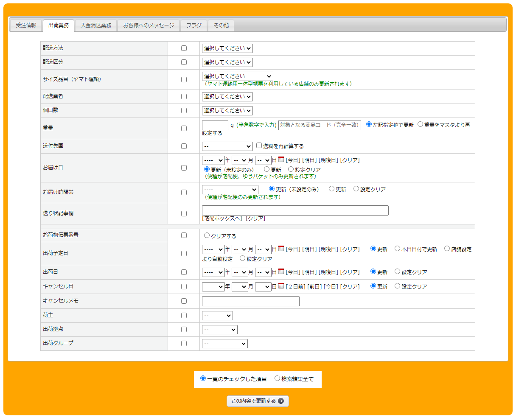This screenshot has width=516, height=420.
Task: Open calendar icon for 出荷予定日
Action: click(x=281, y=249)
